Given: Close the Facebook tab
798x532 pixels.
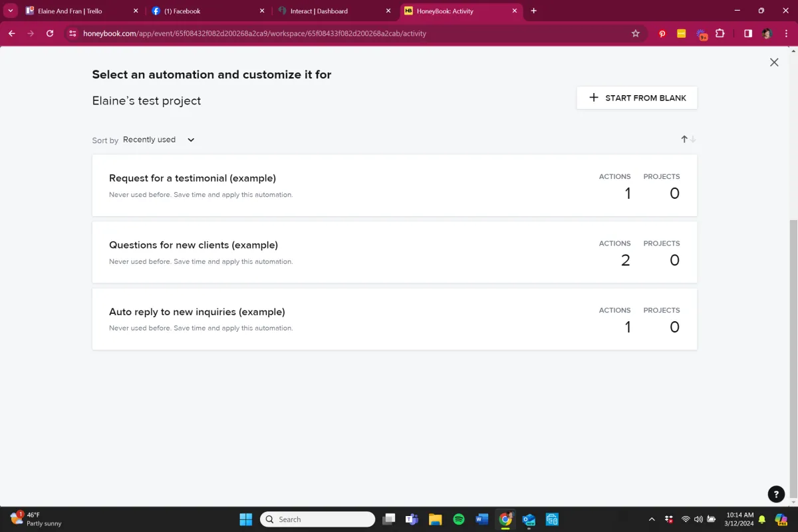Looking at the screenshot, I should [x=261, y=11].
